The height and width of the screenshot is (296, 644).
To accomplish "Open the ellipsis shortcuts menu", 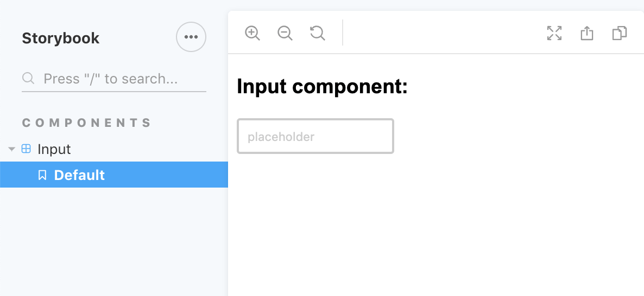I will click(191, 37).
